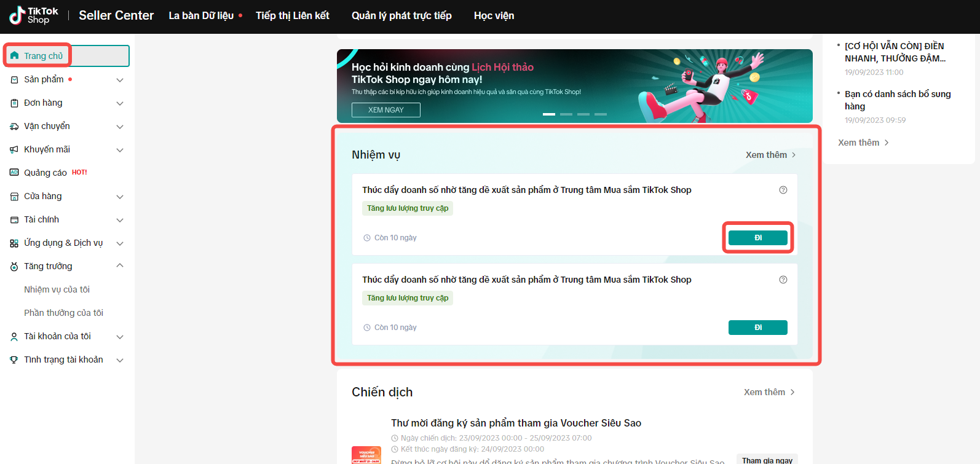Select the first banner carousel indicator
Screen dimensions: 980x464
[549, 114]
